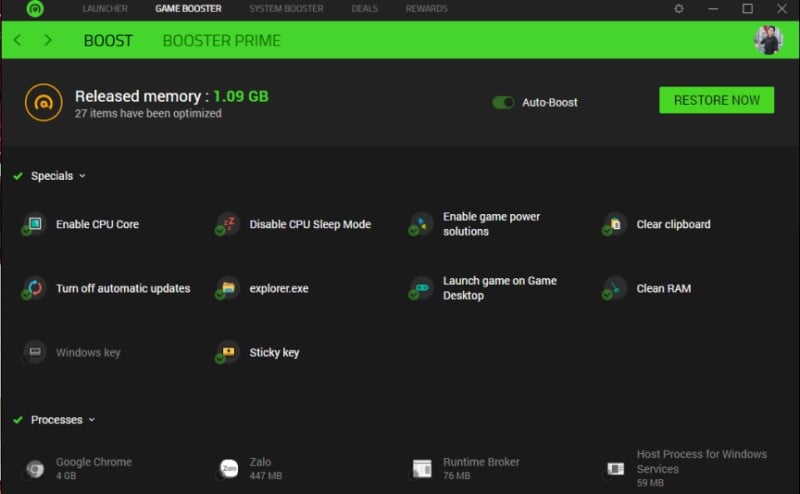
Task: Open settings via the gear icon
Action: pyautogui.click(x=679, y=8)
